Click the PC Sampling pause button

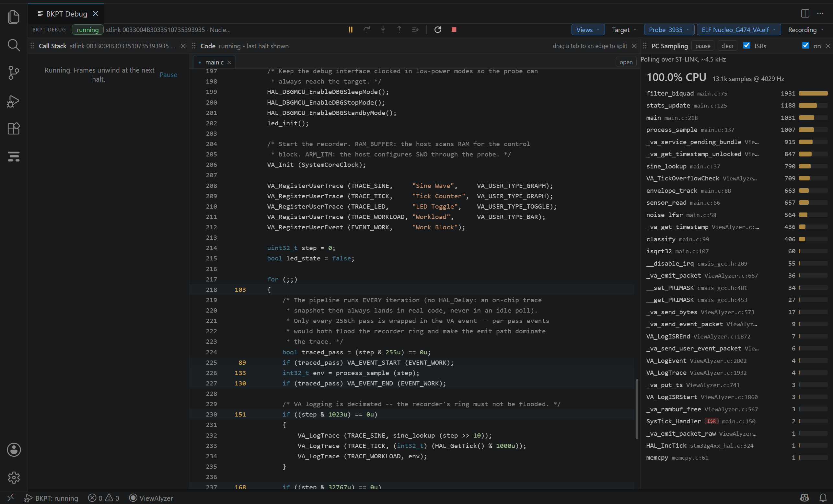[703, 46]
